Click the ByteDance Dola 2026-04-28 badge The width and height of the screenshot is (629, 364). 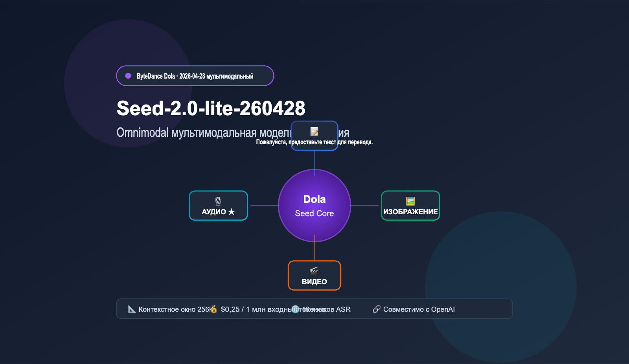195,76
